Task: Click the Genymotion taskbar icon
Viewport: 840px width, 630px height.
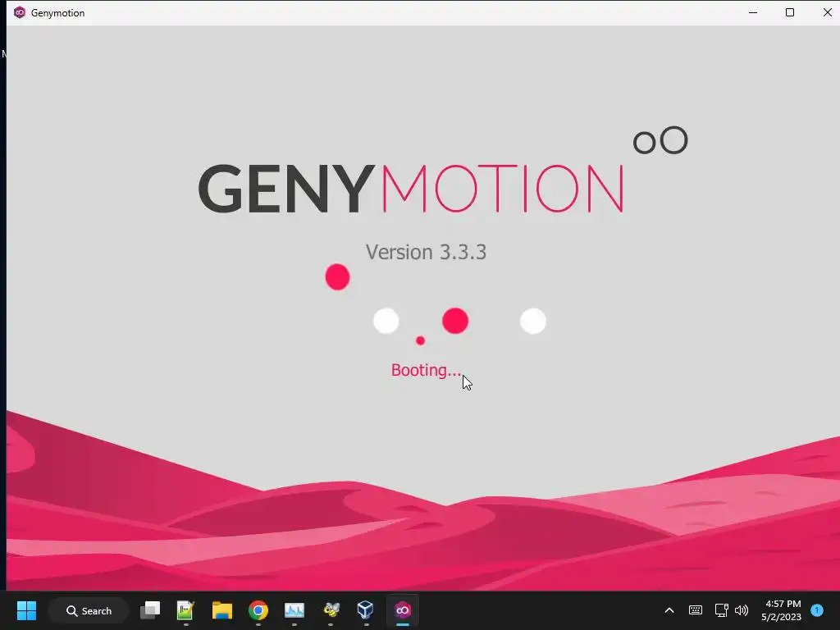Action: coord(402,610)
